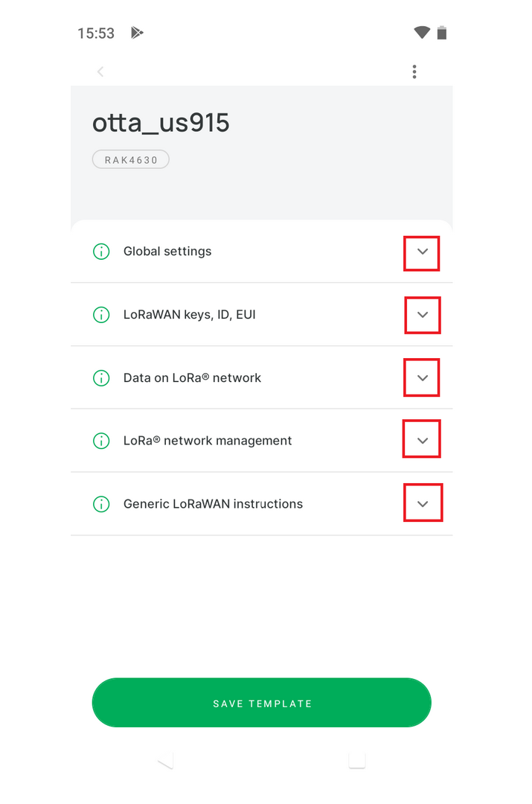Select the Generic LoRaWAN instructions label
Screen dimensions: 532x804
[x=213, y=504]
